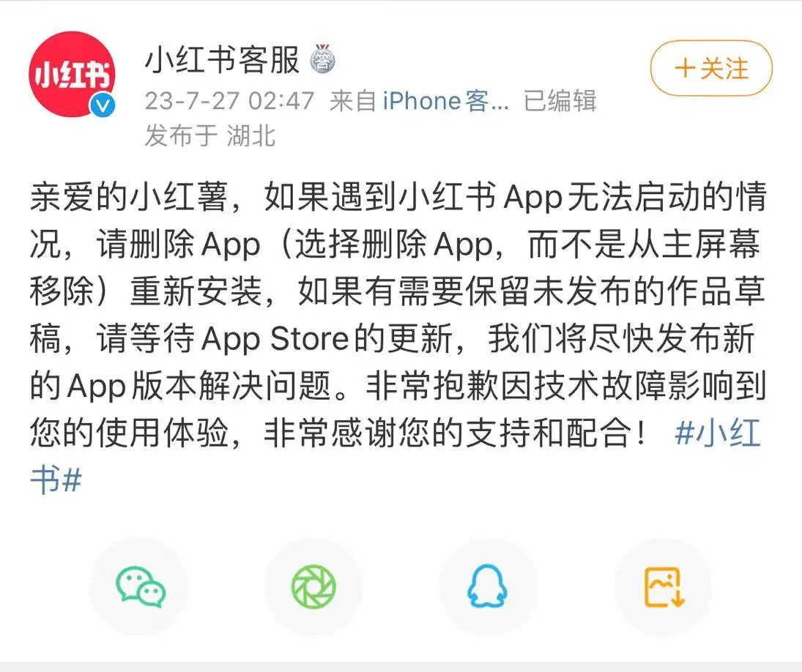Tap the 发布于 湖北 location label
Viewport: 802px width, 672px height.
(x=210, y=136)
